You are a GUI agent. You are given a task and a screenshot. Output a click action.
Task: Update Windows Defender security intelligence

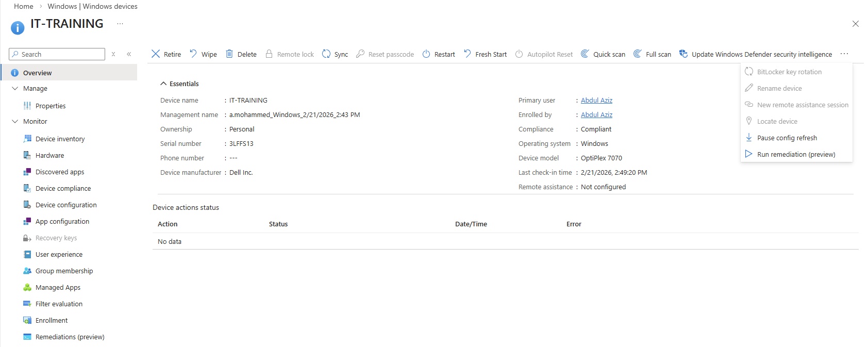point(756,54)
